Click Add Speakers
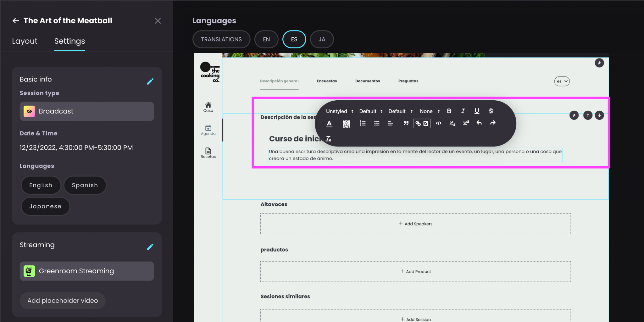 (x=415, y=224)
